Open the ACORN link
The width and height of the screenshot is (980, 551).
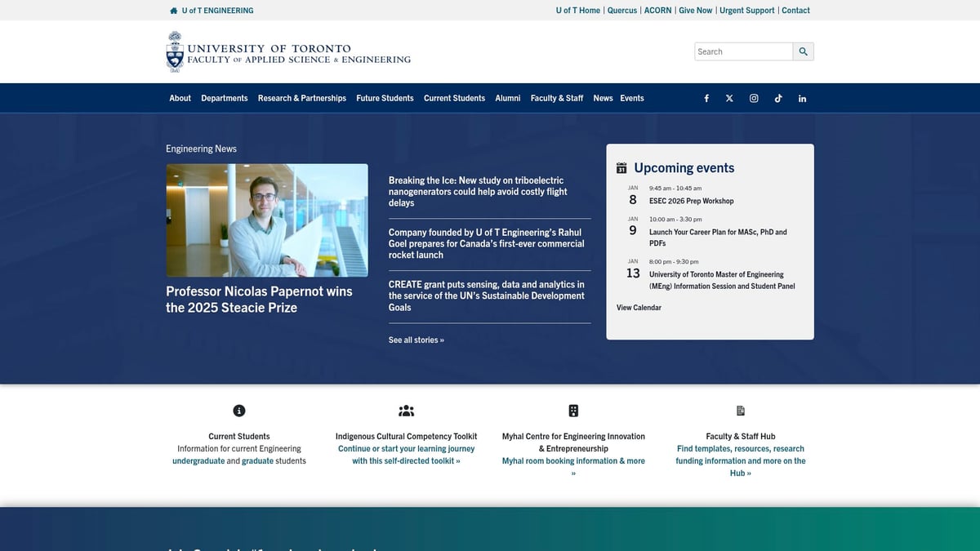658,11
